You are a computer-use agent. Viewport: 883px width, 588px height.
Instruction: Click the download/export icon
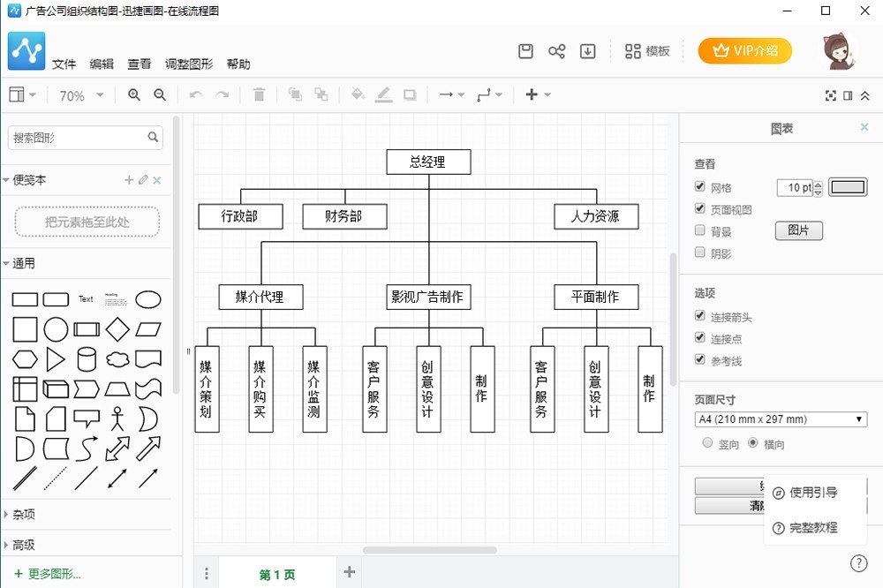click(587, 51)
